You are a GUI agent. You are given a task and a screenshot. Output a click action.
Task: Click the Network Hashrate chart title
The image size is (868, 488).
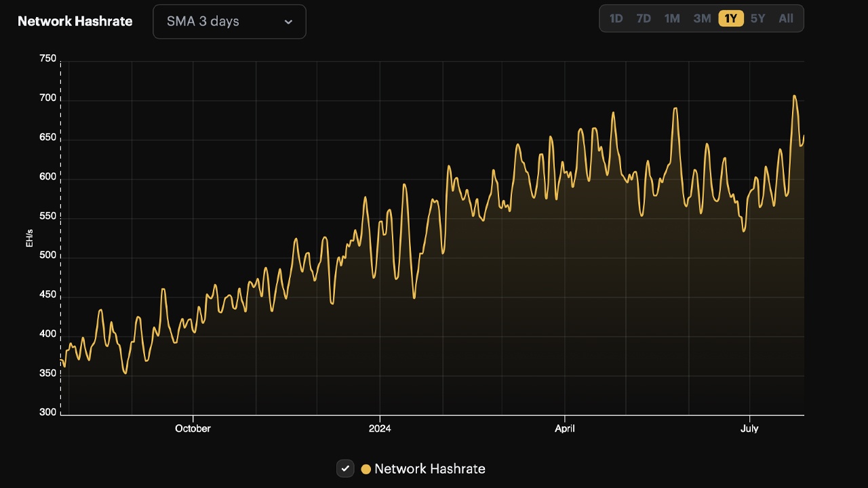tap(75, 21)
